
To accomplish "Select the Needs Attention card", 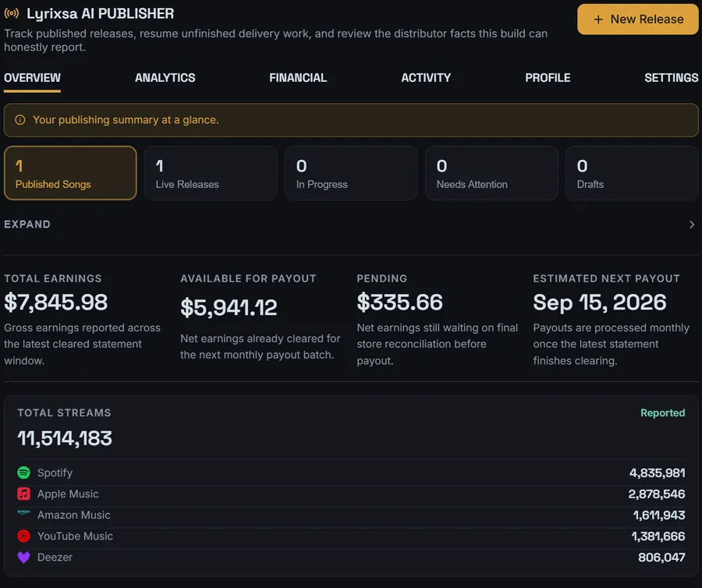I will [491, 173].
